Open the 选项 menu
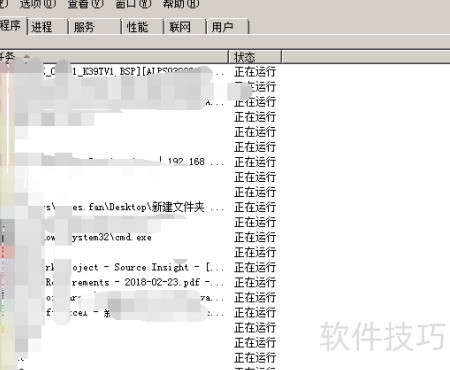The image size is (450, 370). tap(38, 4)
